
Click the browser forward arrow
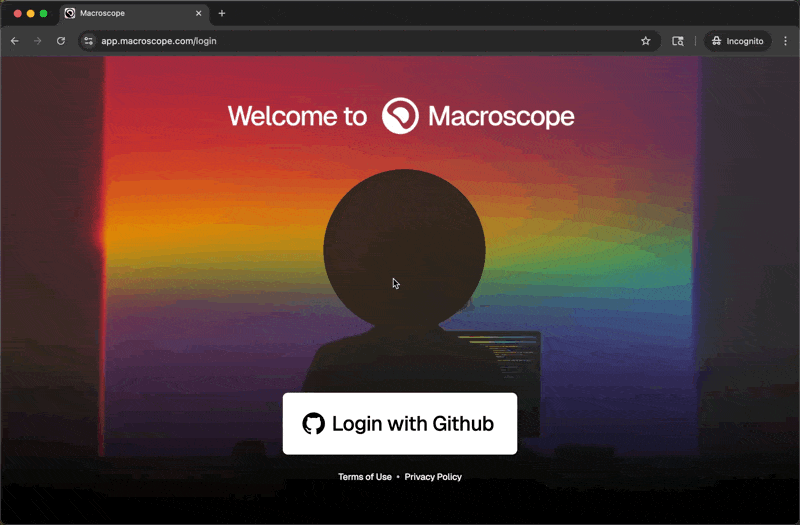click(38, 41)
